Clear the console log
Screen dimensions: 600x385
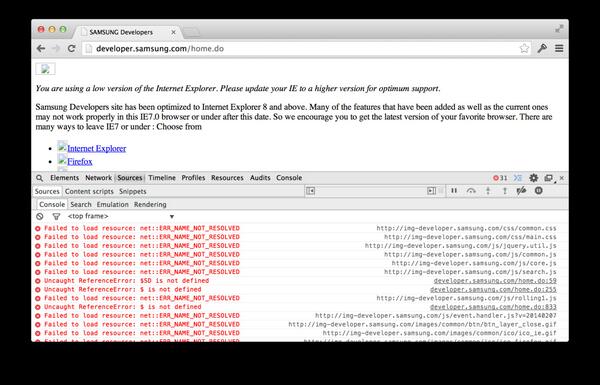click(x=39, y=216)
